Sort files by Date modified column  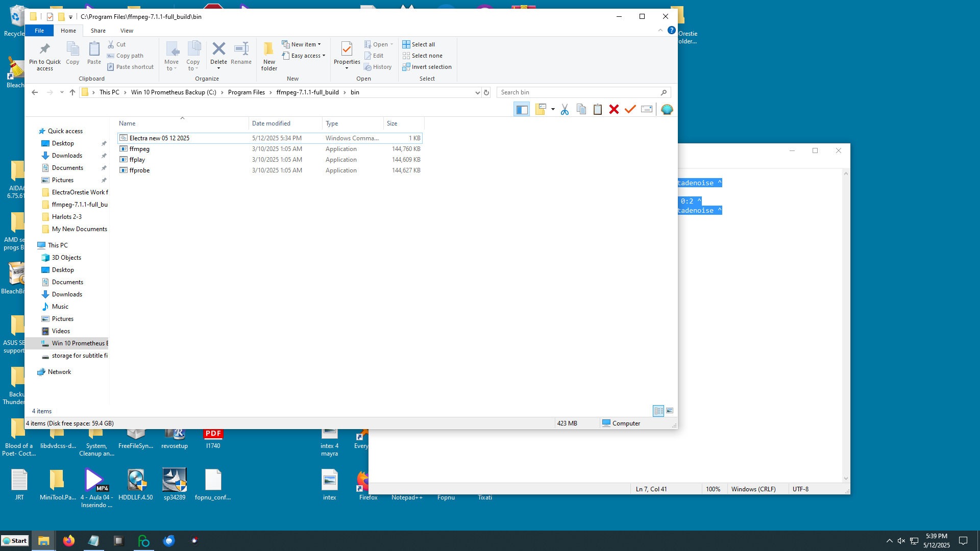(285, 123)
